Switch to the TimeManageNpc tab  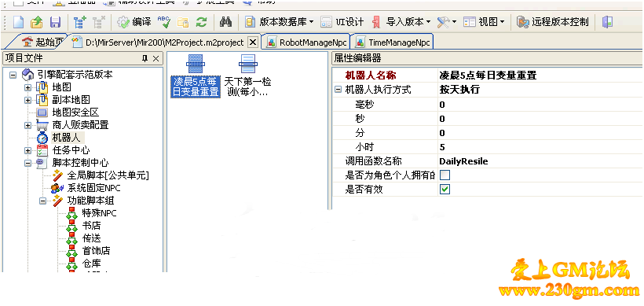point(393,42)
